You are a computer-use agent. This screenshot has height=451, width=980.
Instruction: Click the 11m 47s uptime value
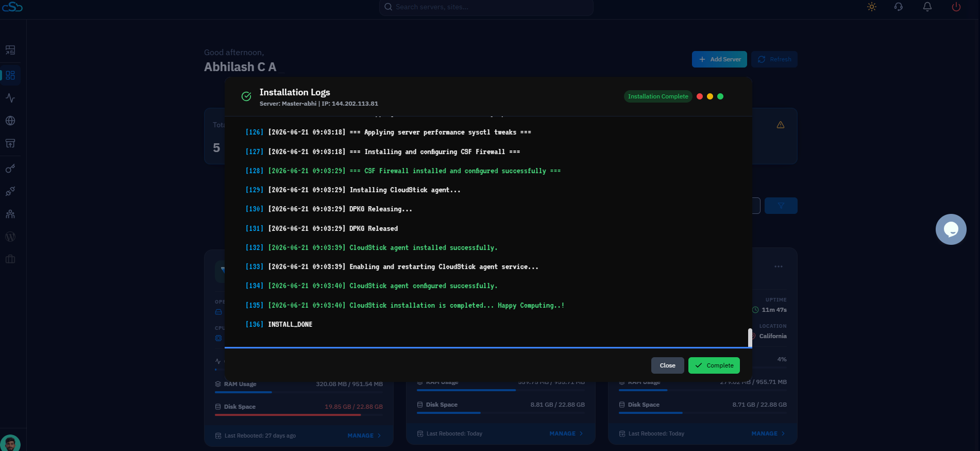(x=774, y=310)
